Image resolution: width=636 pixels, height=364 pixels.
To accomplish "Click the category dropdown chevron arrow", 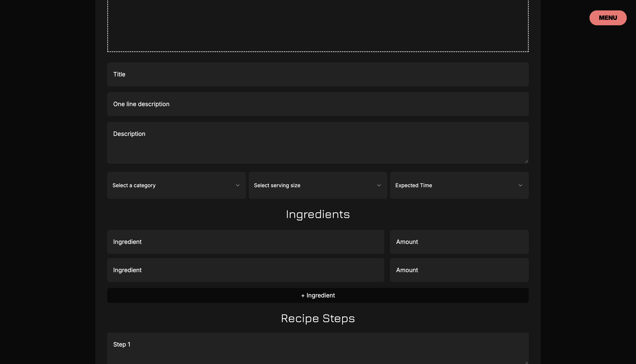I will [x=237, y=185].
